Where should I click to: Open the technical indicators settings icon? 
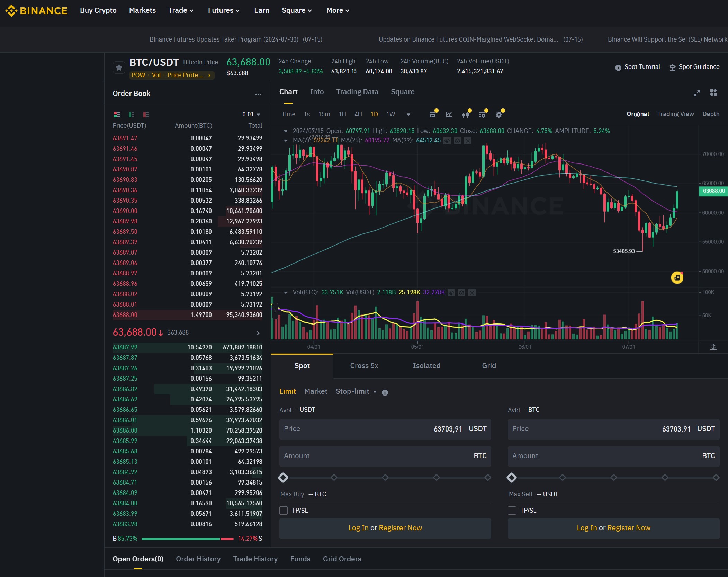482,115
